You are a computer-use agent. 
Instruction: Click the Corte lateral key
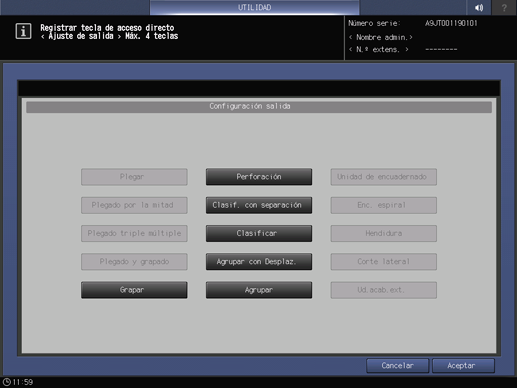tap(384, 262)
